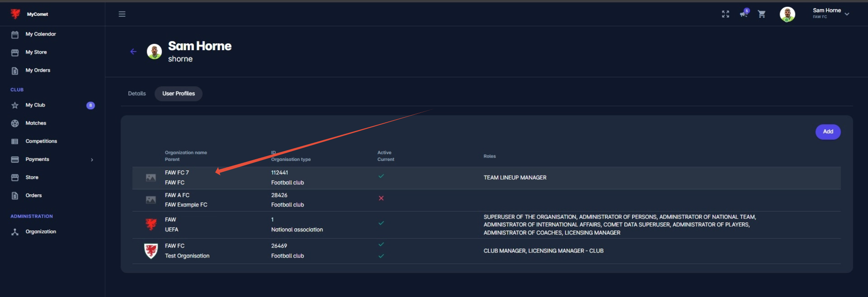Viewport: 868px width, 297px height.
Task: Click the FAW FC shield crest
Action: (x=151, y=251)
